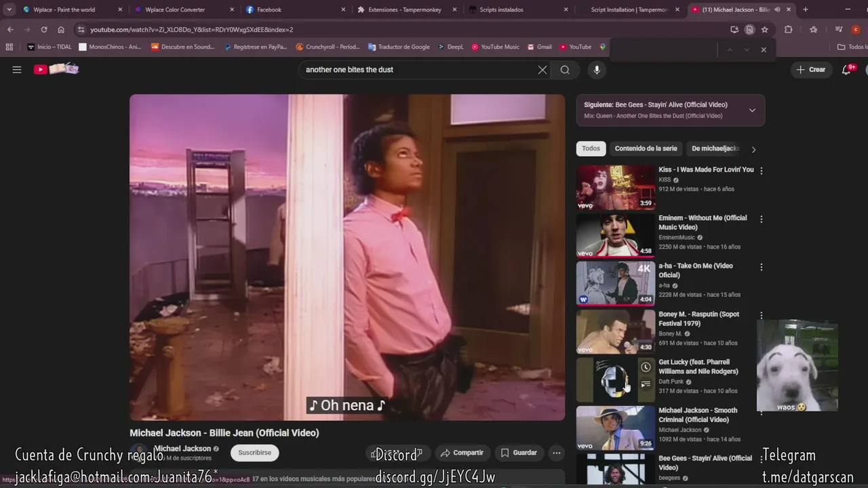Open the Traductor de Google bookmark
The width and height of the screenshot is (868, 488).
coord(399,47)
